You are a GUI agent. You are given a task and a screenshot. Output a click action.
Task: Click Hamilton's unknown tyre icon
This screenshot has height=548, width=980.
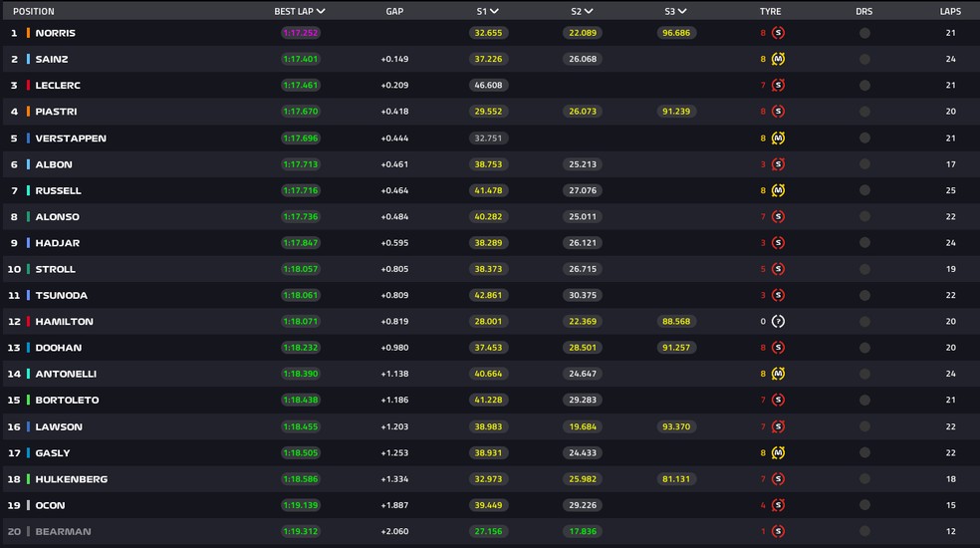[778, 322]
